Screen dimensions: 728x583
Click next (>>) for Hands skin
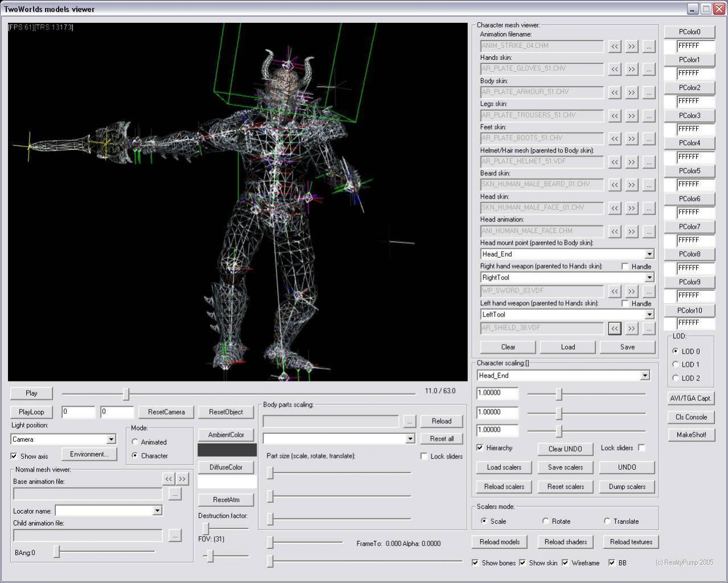pyautogui.click(x=631, y=69)
